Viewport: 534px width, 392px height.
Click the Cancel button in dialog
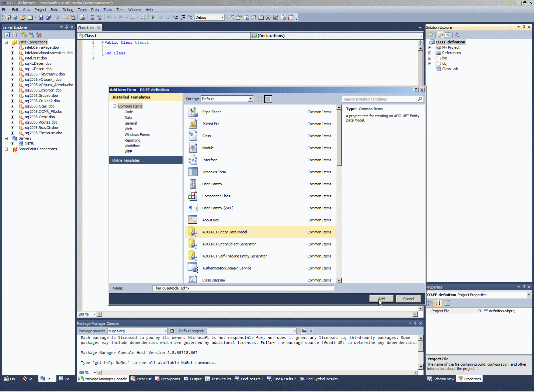409,299
